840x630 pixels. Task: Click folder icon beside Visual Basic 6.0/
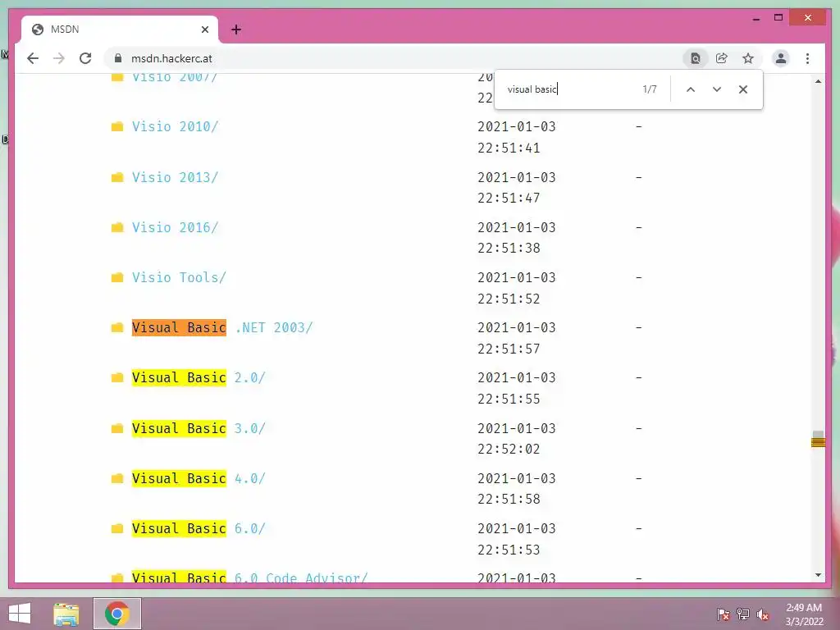click(117, 529)
